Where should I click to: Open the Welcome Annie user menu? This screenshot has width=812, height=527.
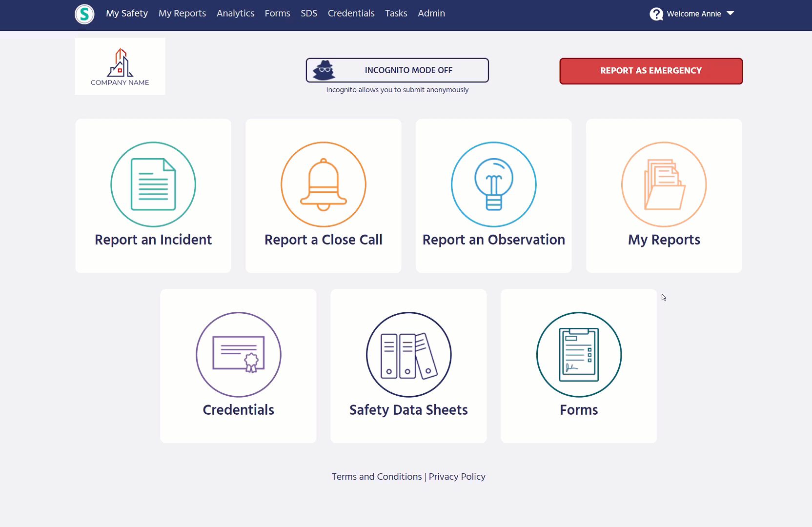tap(693, 14)
